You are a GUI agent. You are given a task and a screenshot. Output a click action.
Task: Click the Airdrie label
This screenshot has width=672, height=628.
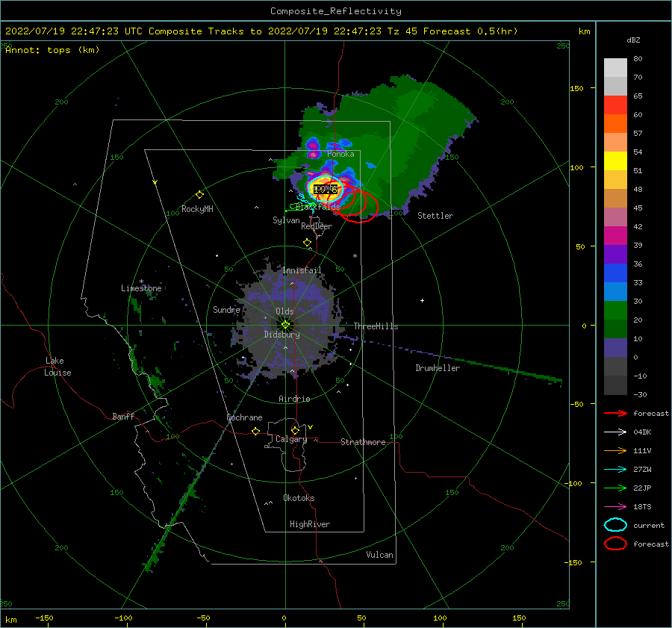[294, 399]
